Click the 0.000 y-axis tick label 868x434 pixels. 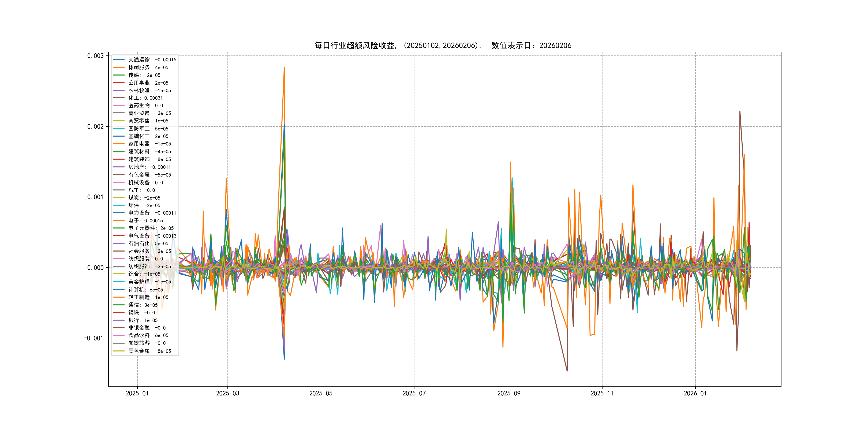[x=95, y=268]
